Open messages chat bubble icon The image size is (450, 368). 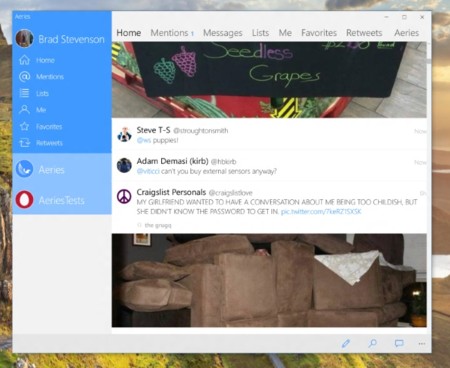(x=399, y=343)
